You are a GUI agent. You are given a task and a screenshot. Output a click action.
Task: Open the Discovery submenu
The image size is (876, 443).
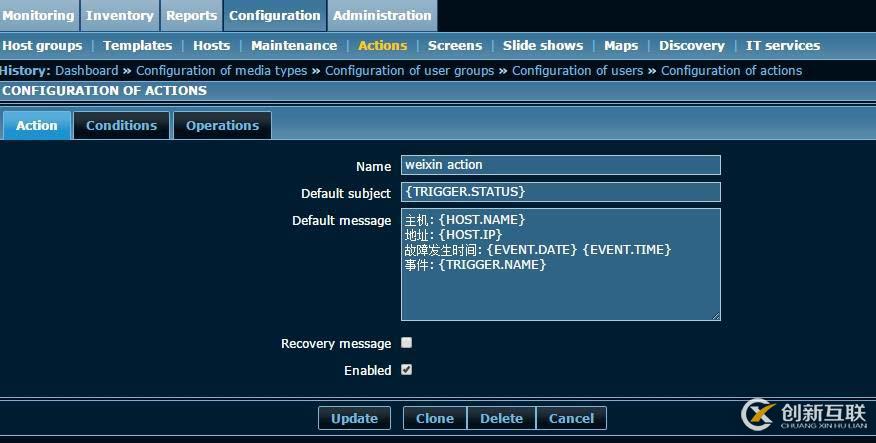692,46
